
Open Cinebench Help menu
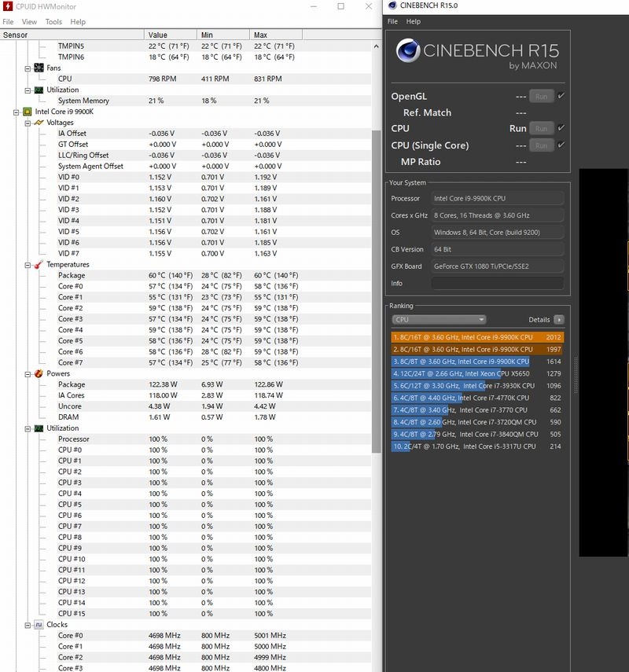point(413,21)
